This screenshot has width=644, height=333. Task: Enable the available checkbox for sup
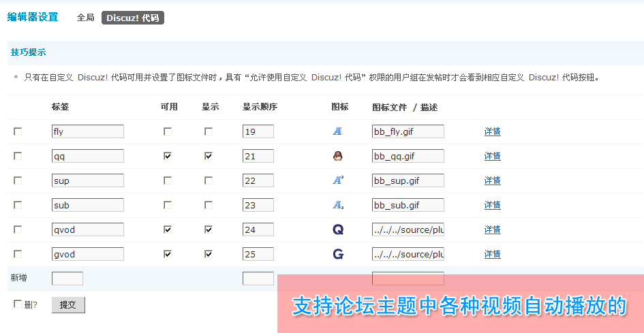(168, 180)
